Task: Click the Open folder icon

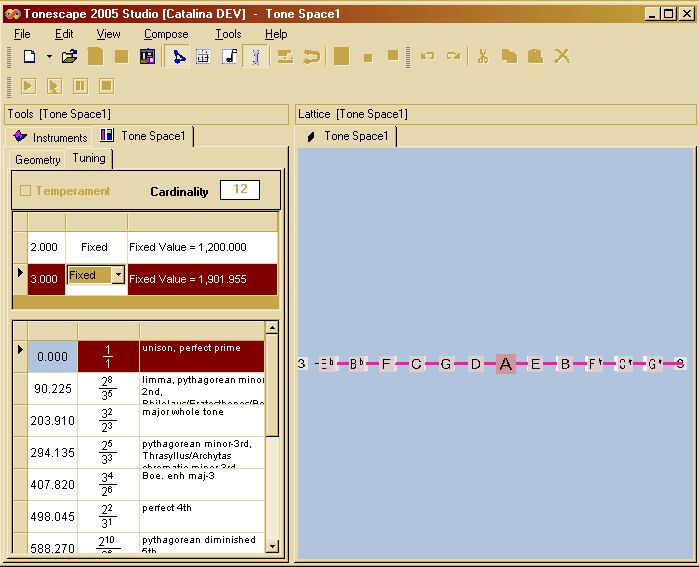Action: pos(70,57)
